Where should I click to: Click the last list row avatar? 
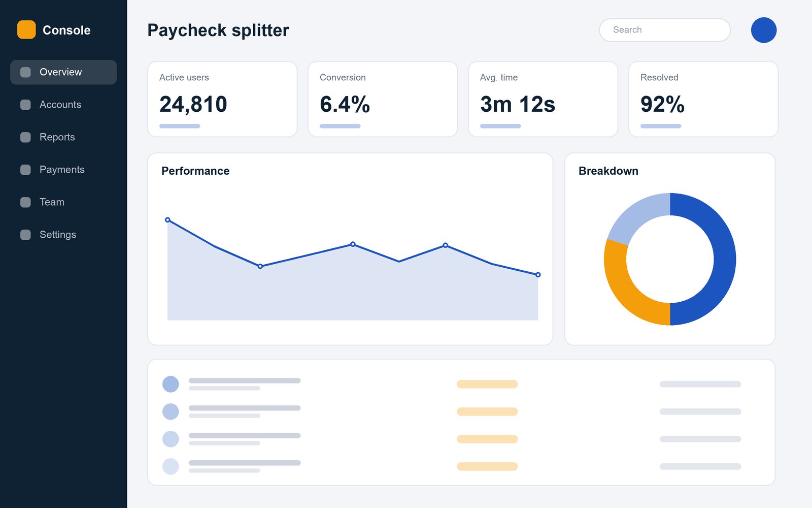[171, 466]
